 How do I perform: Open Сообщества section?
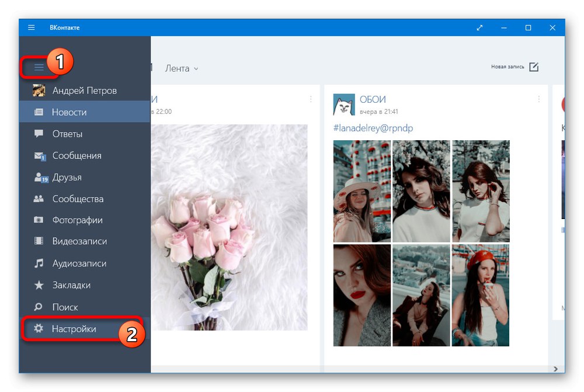click(85, 199)
